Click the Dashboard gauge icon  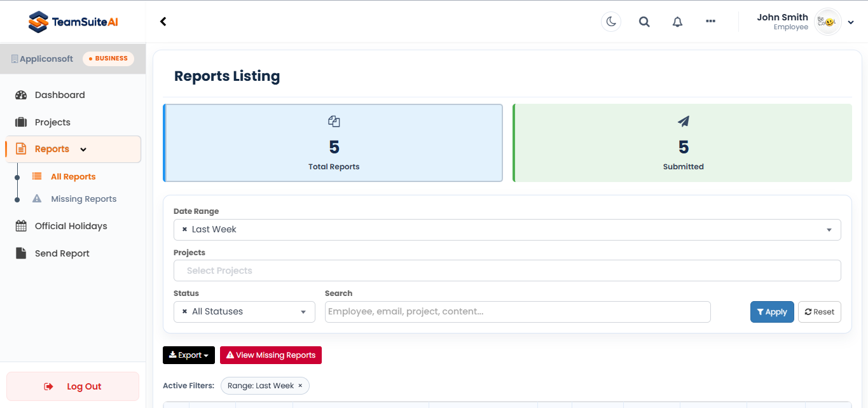(21, 95)
